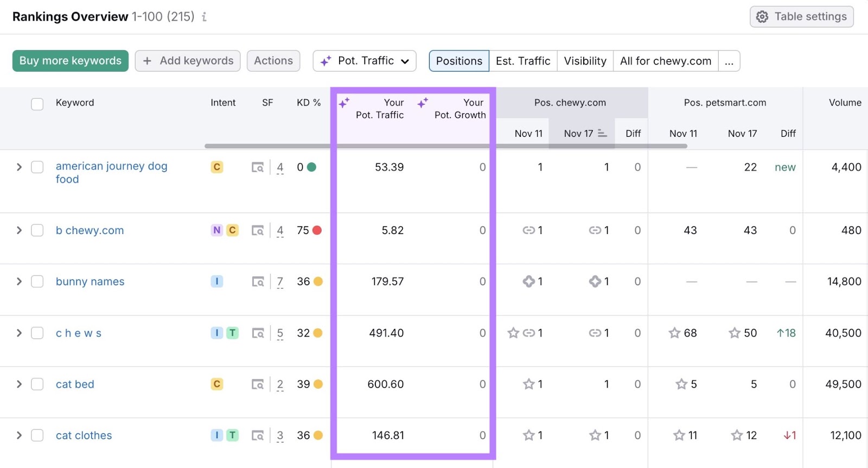The width and height of the screenshot is (868, 468).
Task: Check the box for cat clothes
Action: pos(37,435)
